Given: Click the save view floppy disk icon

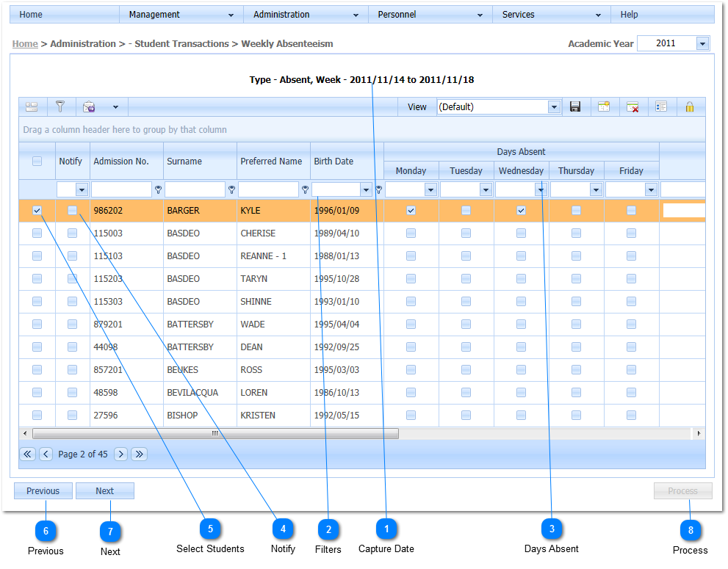Looking at the screenshot, I should click(x=575, y=106).
